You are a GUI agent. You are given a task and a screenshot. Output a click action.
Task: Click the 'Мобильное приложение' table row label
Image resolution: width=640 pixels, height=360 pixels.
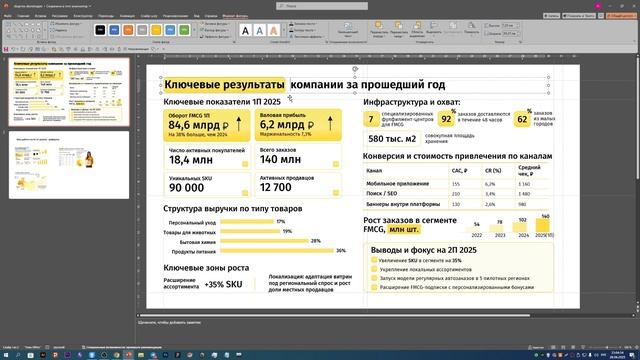click(x=398, y=184)
